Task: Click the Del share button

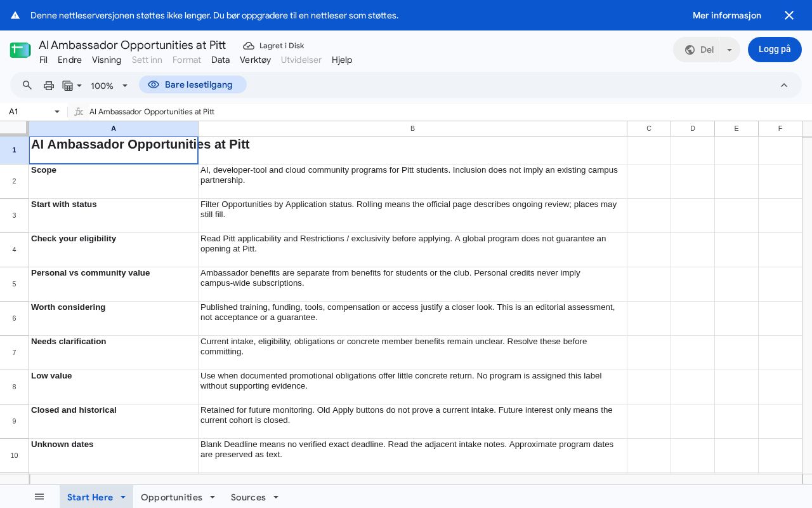Action: [x=697, y=50]
